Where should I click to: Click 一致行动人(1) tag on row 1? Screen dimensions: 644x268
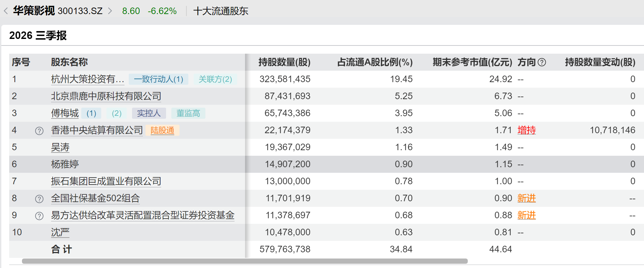point(159,79)
